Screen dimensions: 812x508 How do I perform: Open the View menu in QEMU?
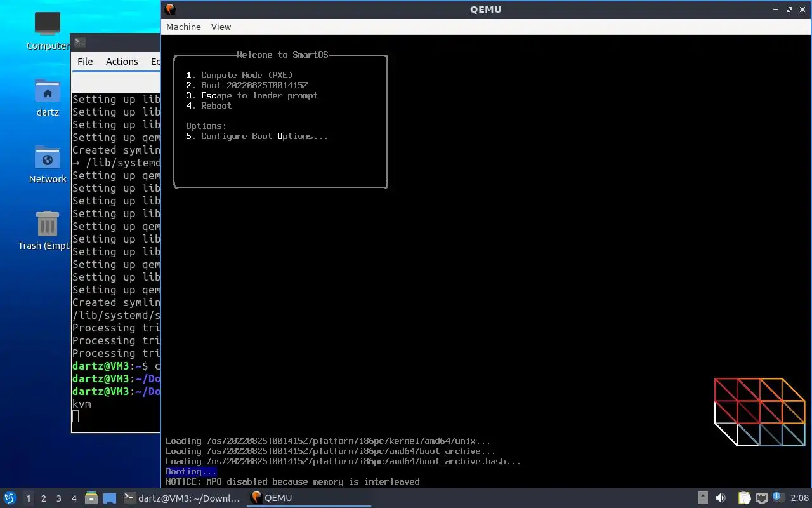221,27
